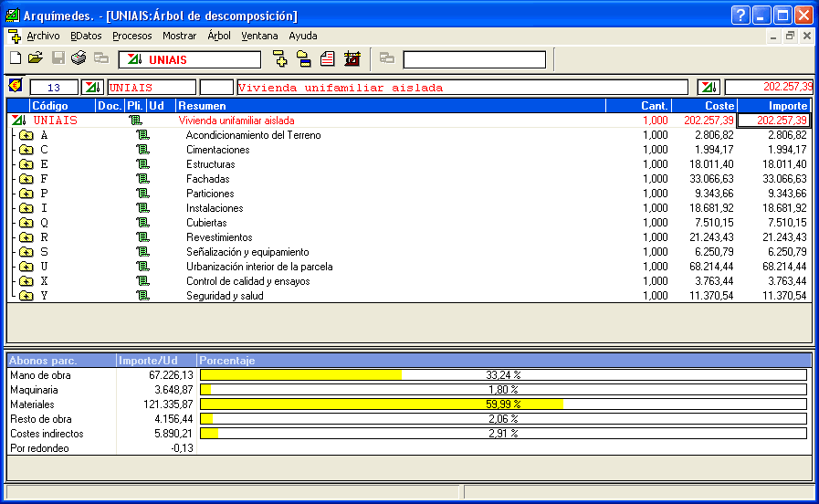
Task: Click the tree view icon with plus sign
Action: (280, 59)
